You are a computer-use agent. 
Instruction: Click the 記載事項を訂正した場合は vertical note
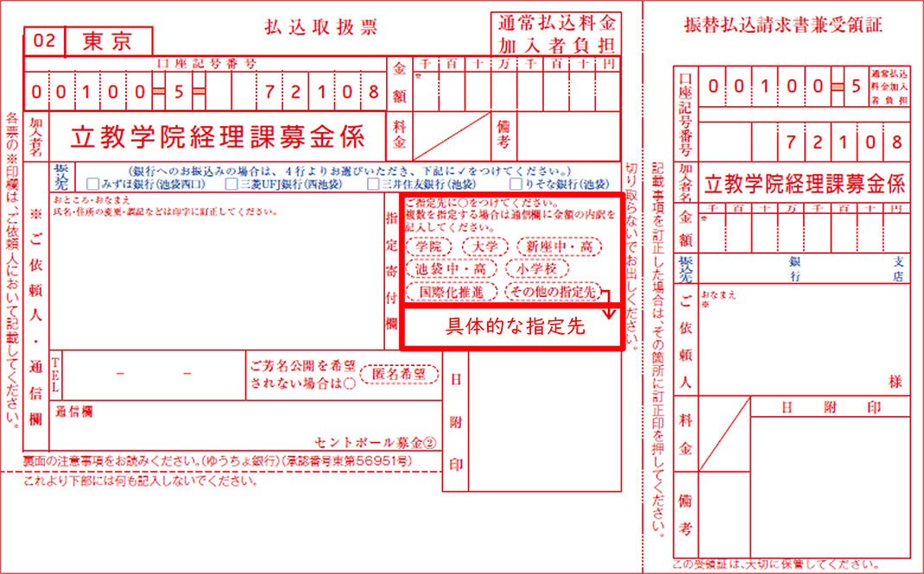(658, 350)
